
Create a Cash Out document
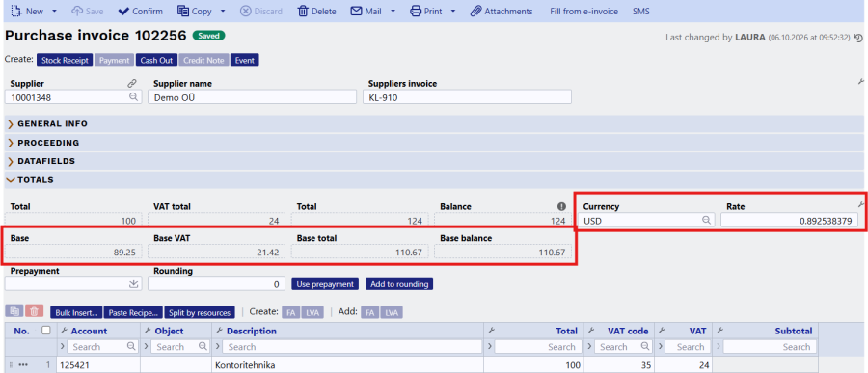coord(156,61)
